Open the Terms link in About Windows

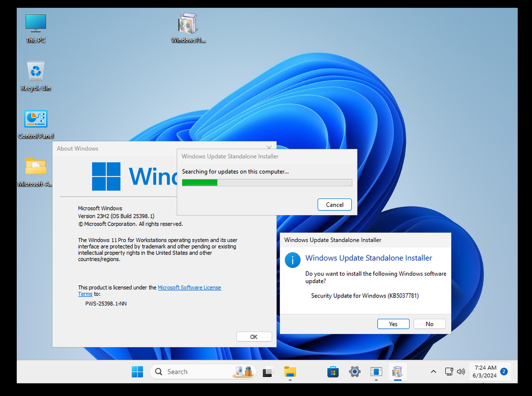[x=85, y=294]
